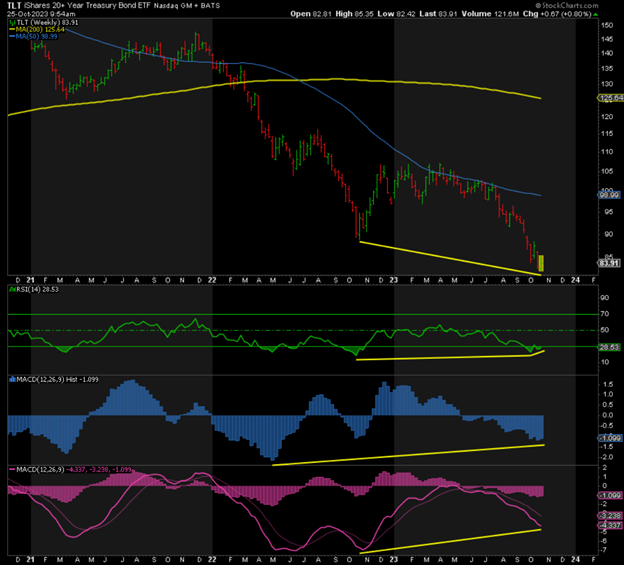
Task: Click the 28.53 RSI value tag on axis
Action: pos(609,347)
